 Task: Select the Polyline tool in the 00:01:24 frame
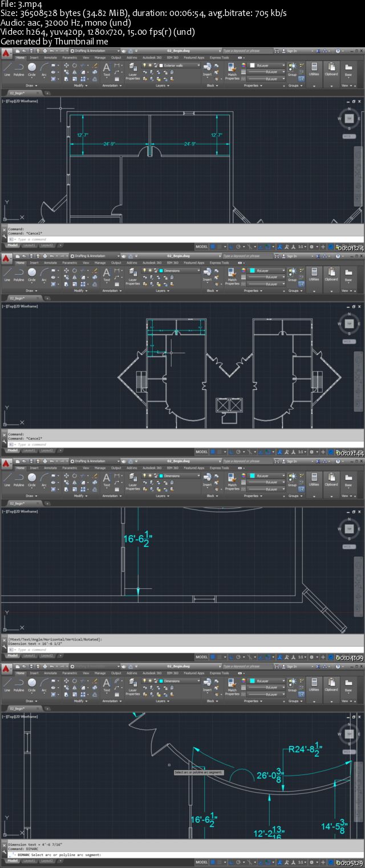(19, 70)
